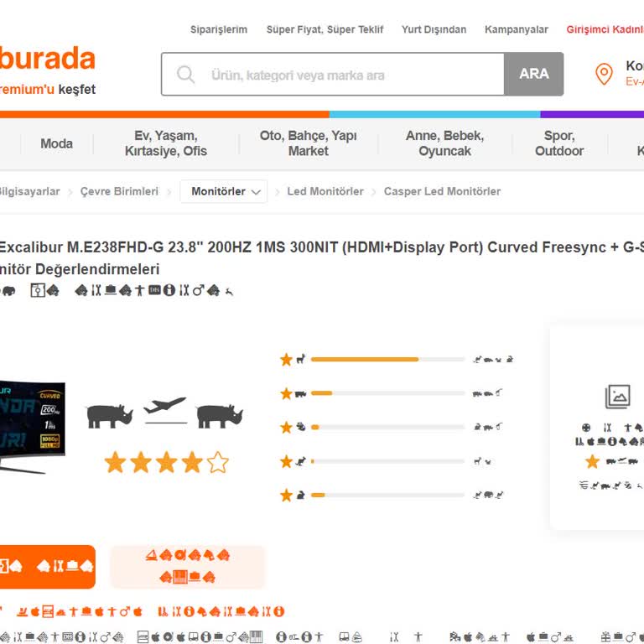Click the right rhino icon

coord(220,417)
